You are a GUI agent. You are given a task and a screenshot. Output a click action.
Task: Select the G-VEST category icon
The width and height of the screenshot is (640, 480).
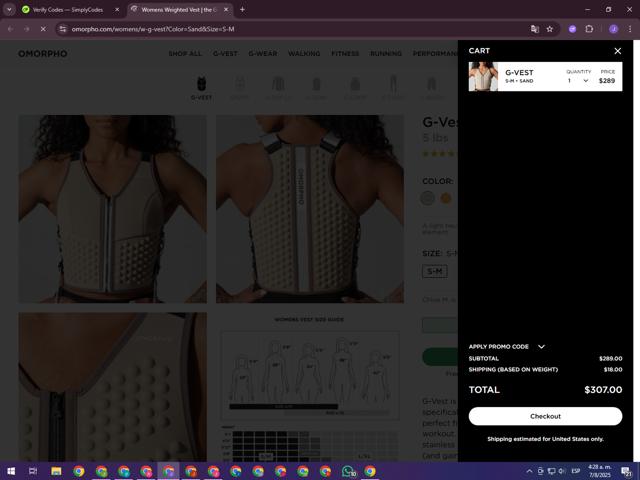tap(201, 88)
